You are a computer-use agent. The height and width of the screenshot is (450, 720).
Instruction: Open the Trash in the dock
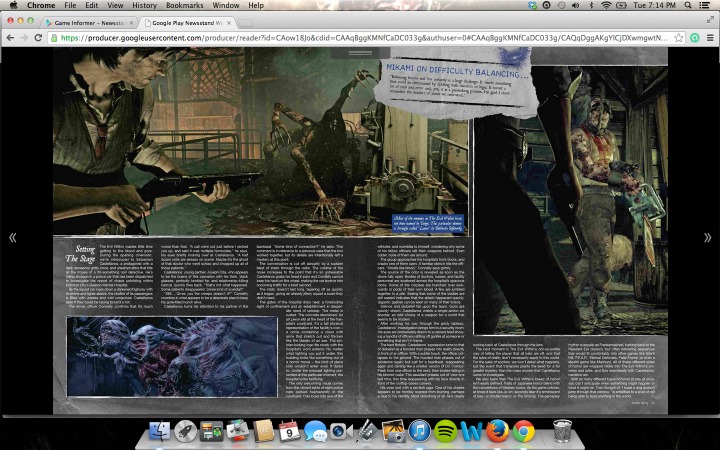tap(562, 432)
